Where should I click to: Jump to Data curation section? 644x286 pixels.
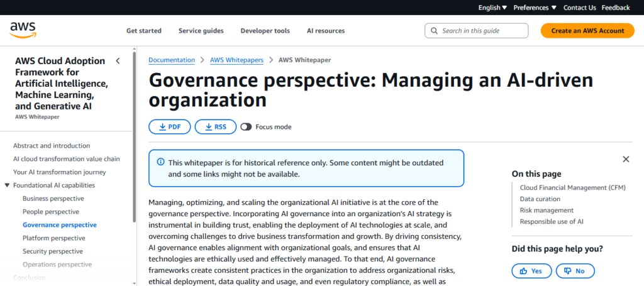pyautogui.click(x=540, y=199)
